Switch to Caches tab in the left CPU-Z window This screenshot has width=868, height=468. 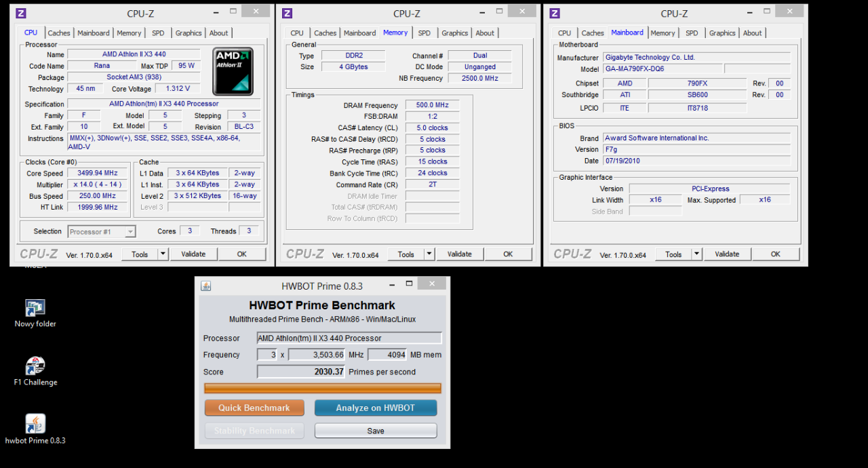pyautogui.click(x=59, y=33)
